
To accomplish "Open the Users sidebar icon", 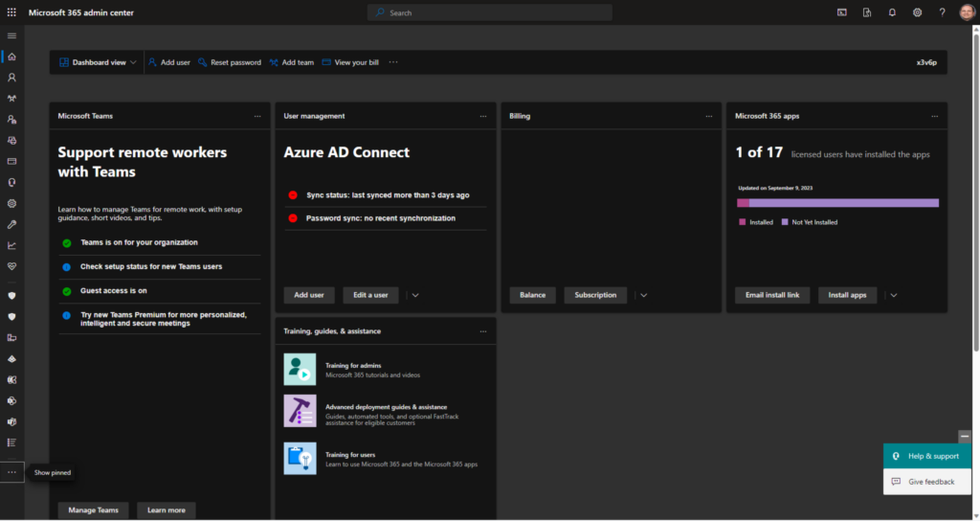I will 11,78.
